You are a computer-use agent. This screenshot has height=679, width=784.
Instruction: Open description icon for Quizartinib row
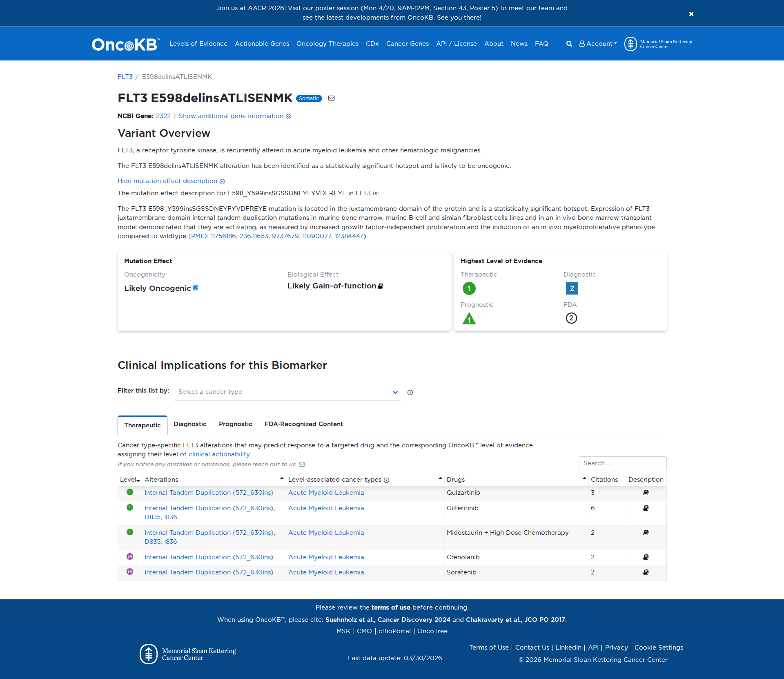646,493
